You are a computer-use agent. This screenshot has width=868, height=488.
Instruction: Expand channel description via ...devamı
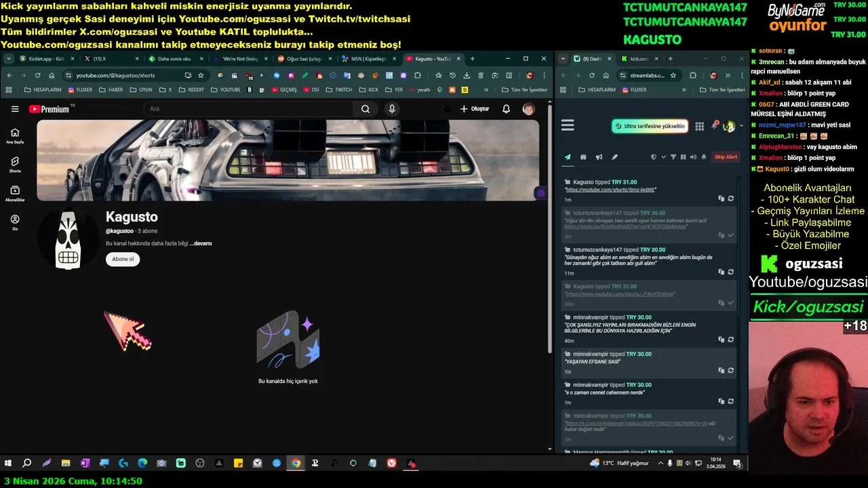pyautogui.click(x=201, y=243)
